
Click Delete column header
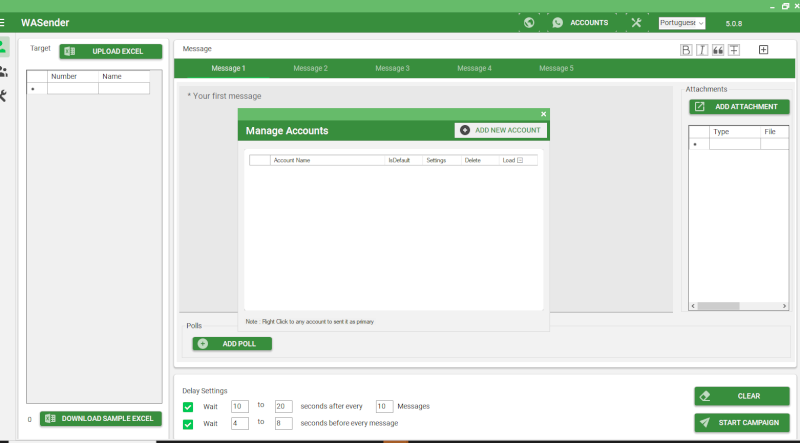[x=480, y=160]
